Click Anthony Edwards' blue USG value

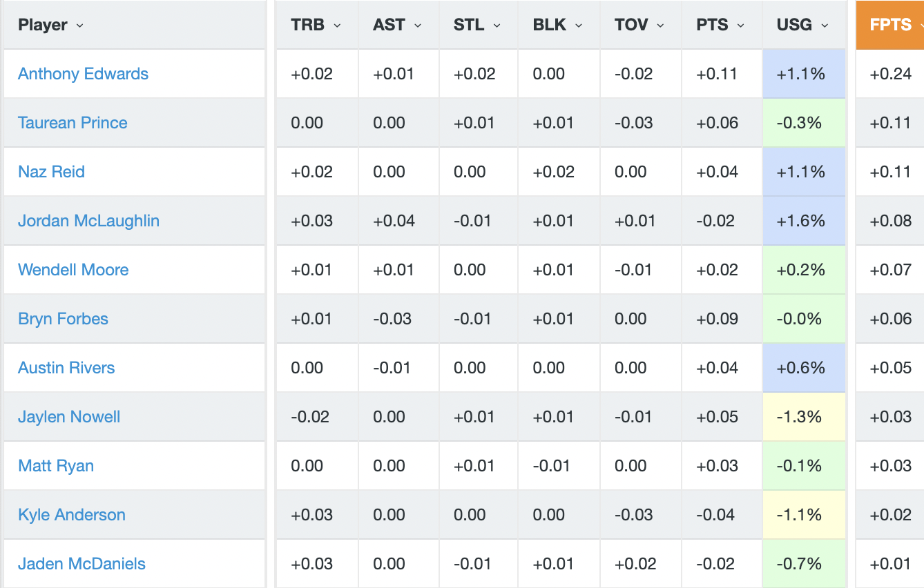point(804,74)
